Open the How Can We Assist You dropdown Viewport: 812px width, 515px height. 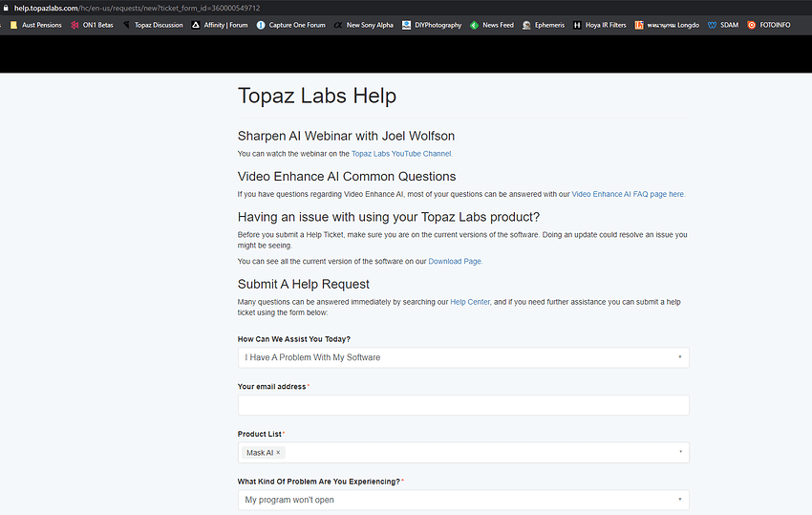pos(463,357)
